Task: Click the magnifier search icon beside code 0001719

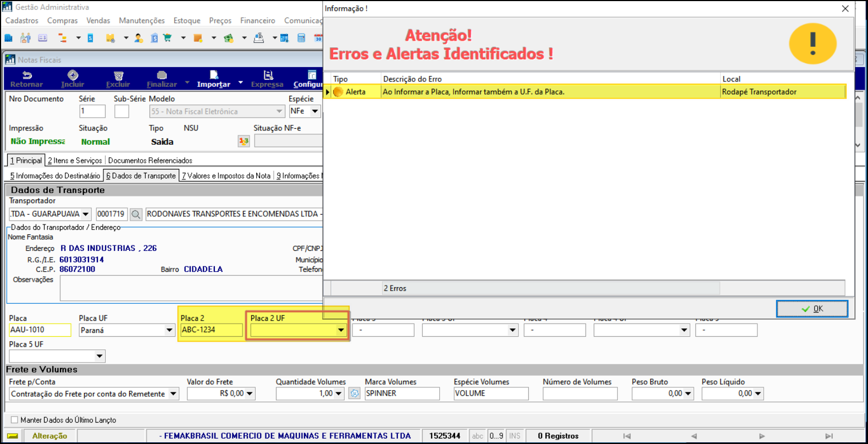Action: 136,214
